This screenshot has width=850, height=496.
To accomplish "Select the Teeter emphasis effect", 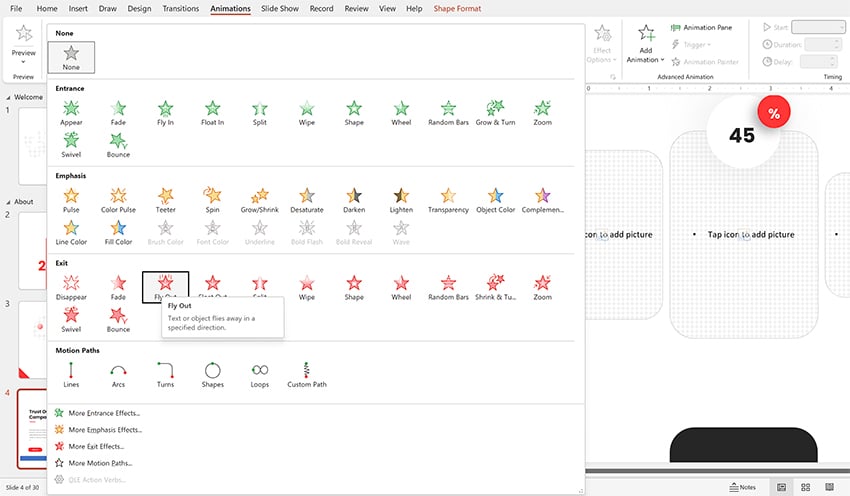I will [x=165, y=199].
